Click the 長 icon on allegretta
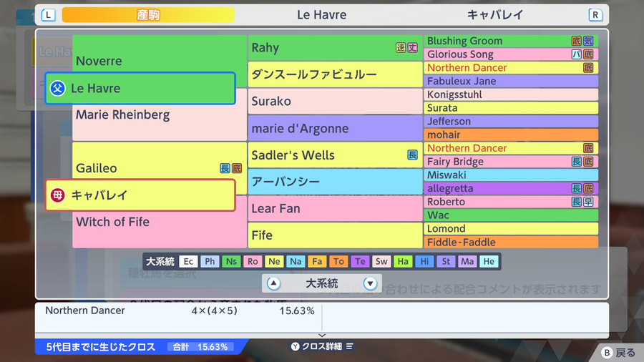The width and height of the screenshot is (644, 362). coord(577,188)
